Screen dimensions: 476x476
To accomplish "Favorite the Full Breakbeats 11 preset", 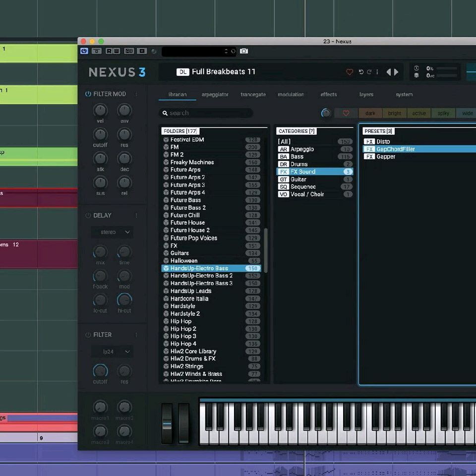I will (349, 72).
